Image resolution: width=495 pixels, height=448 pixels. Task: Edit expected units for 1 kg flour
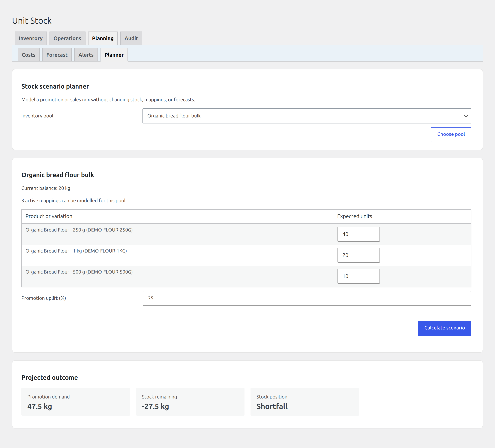[358, 255]
